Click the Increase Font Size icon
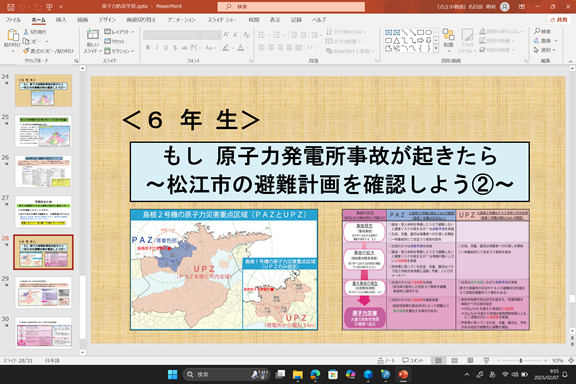The image size is (576, 384). tap(226, 35)
